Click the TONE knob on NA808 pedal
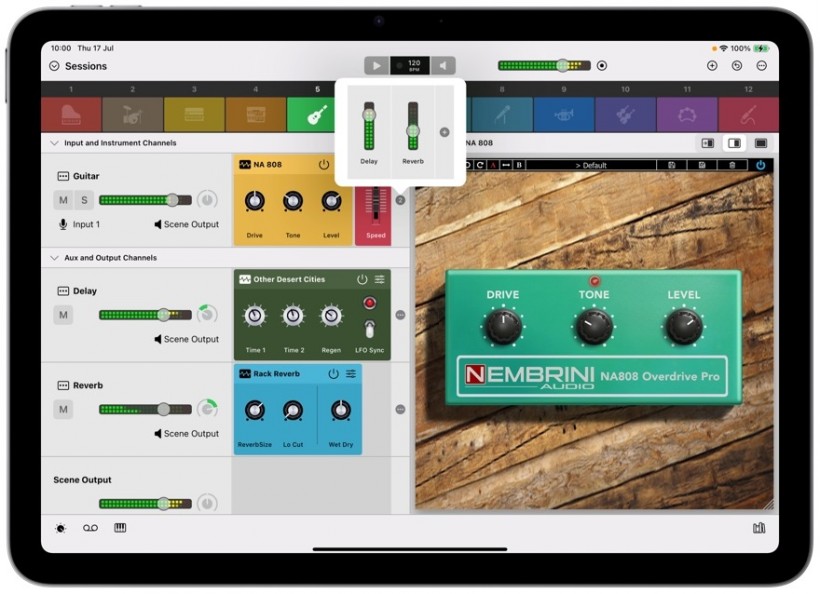The width and height of the screenshot is (820, 594). (x=594, y=326)
